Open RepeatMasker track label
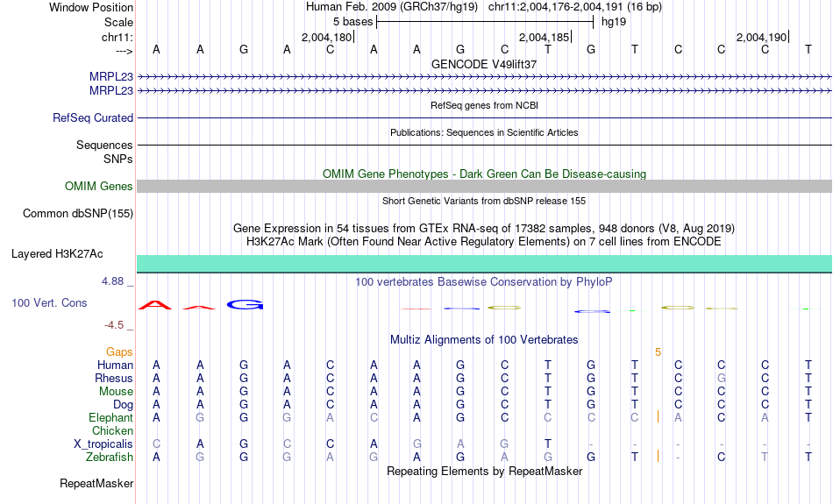The width and height of the screenshot is (833, 504). click(x=96, y=483)
